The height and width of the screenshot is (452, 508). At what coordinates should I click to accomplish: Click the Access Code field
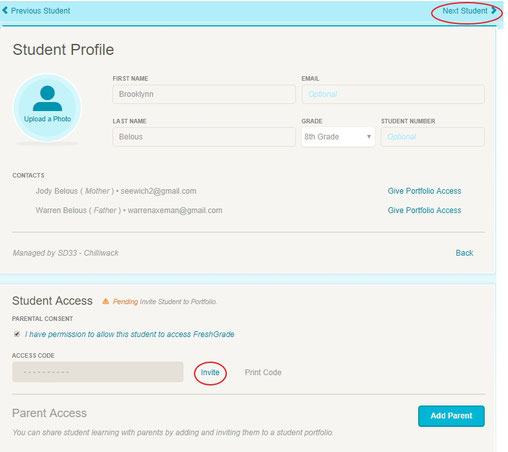point(98,372)
